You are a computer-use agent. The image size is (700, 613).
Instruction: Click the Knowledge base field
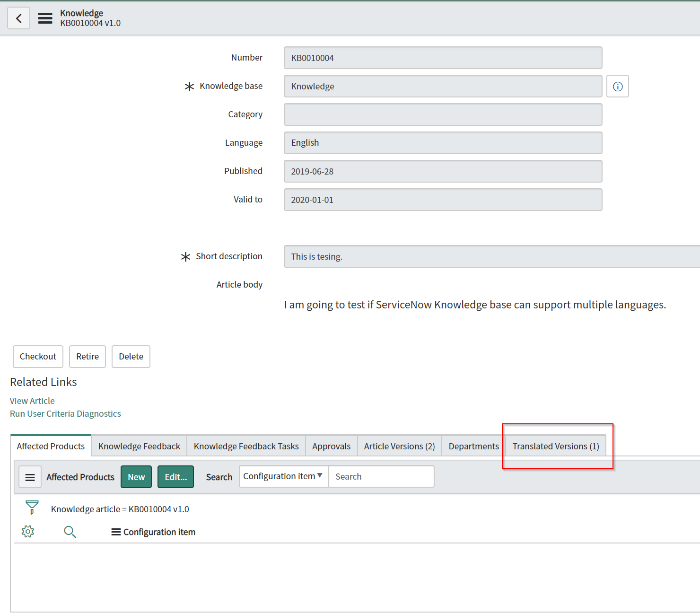443,86
